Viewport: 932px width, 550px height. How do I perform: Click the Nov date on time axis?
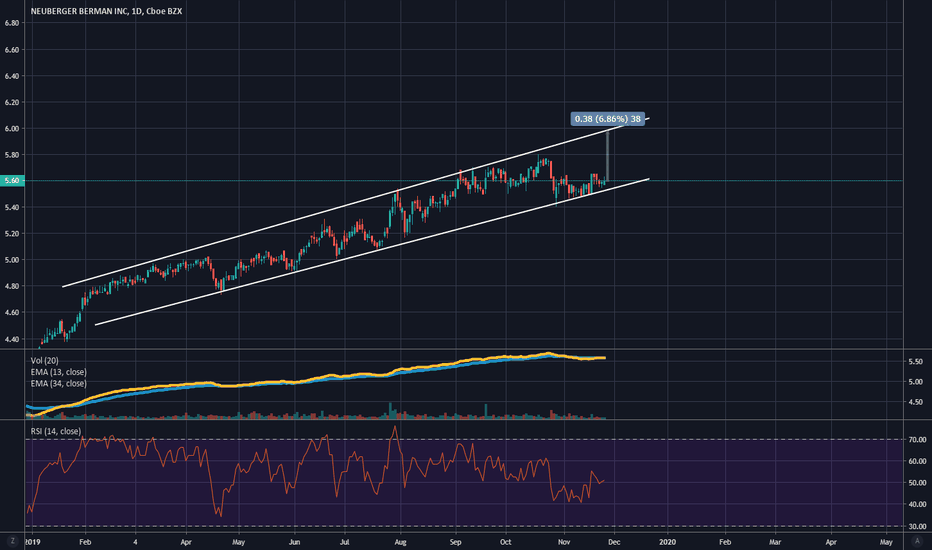[x=564, y=542]
